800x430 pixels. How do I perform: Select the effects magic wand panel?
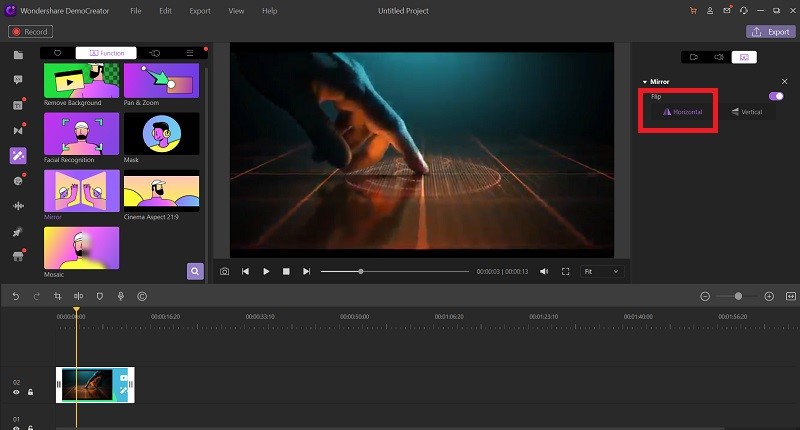point(18,156)
